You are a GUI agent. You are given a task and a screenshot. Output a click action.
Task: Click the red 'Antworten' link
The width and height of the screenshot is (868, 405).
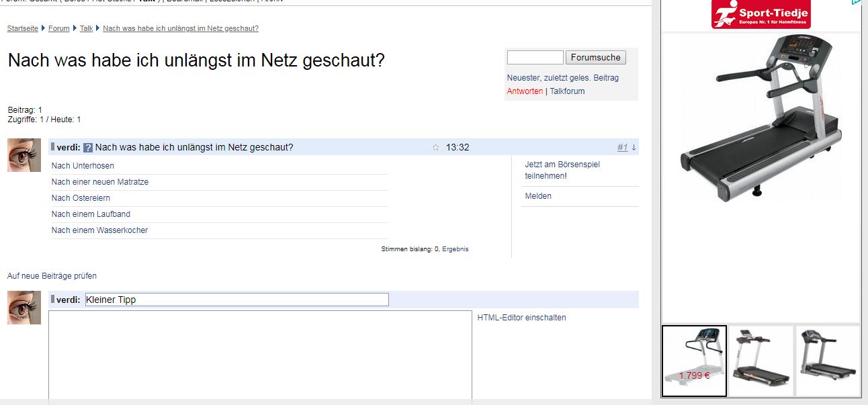tap(525, 91)
